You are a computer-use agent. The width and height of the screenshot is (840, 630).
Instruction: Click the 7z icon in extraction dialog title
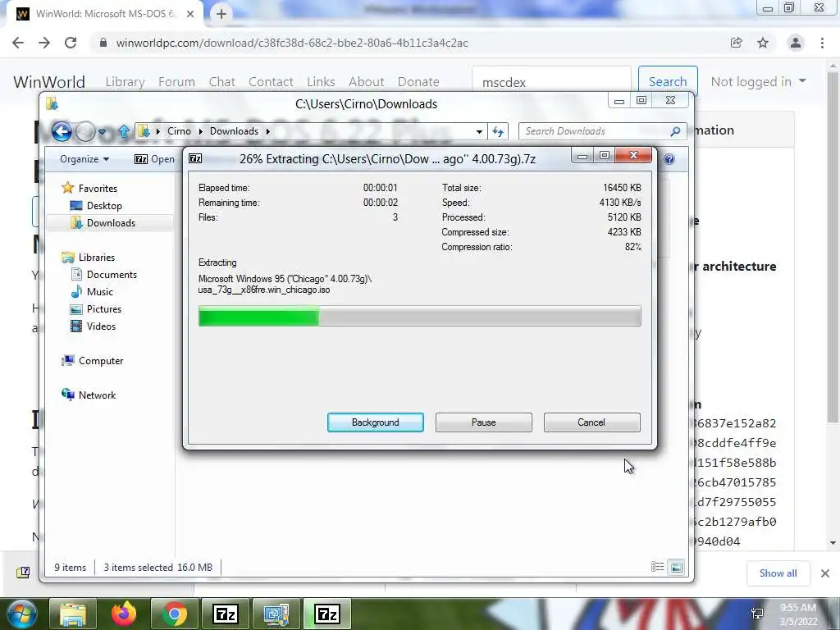195,158
